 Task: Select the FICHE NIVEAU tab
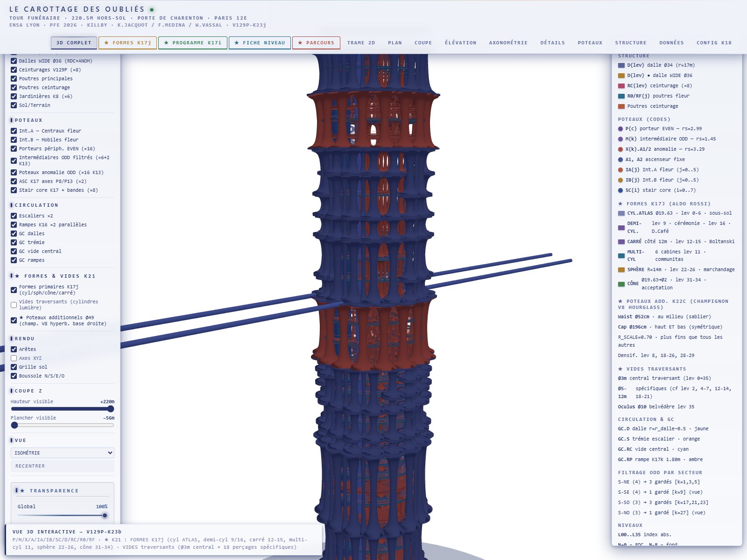point(260,43)
